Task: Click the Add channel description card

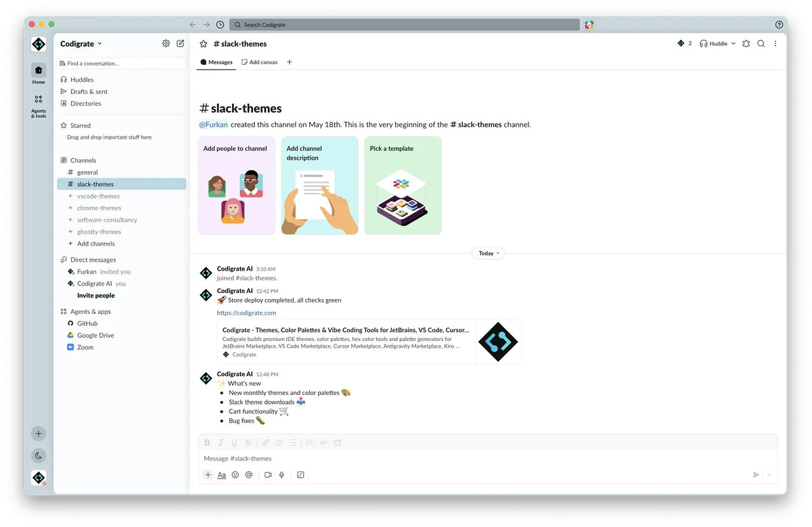Action: tap(319, 185)
